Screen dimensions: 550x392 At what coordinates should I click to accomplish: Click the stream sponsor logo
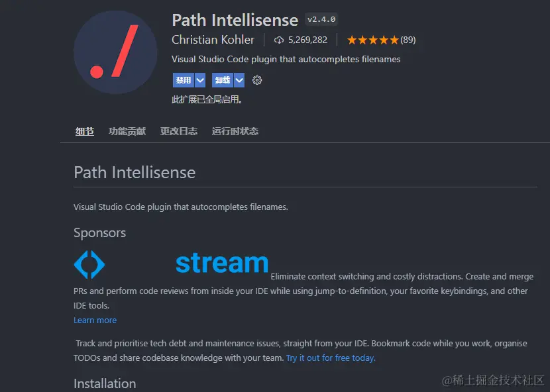(222, 263)
